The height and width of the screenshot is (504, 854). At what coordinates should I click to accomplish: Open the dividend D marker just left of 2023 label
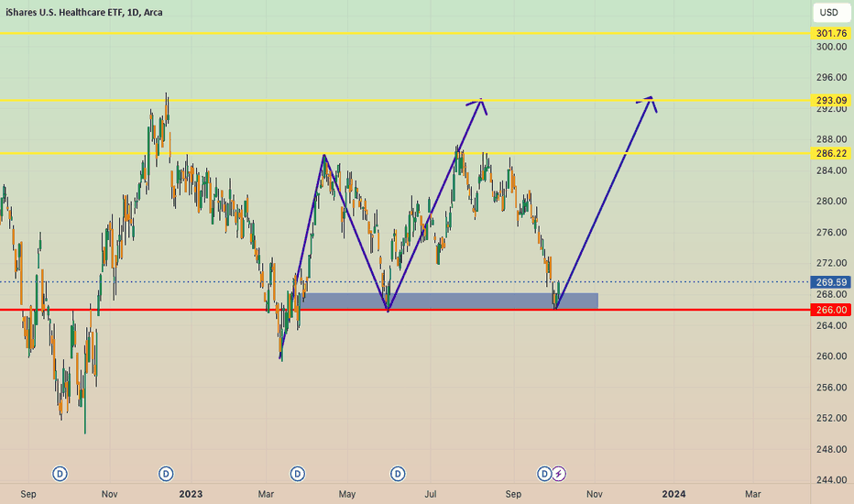click(166, 474)
